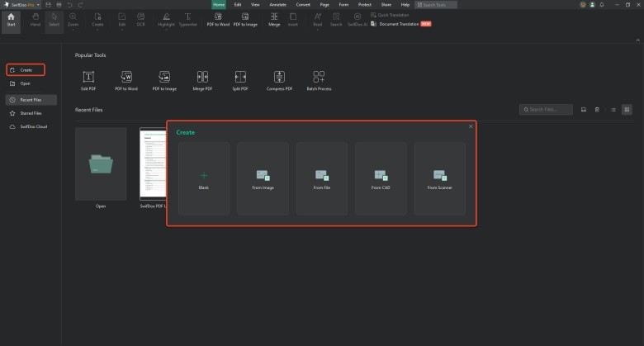Create PDF From Scanner
This screenshot has width=644, height=346.
439,178
